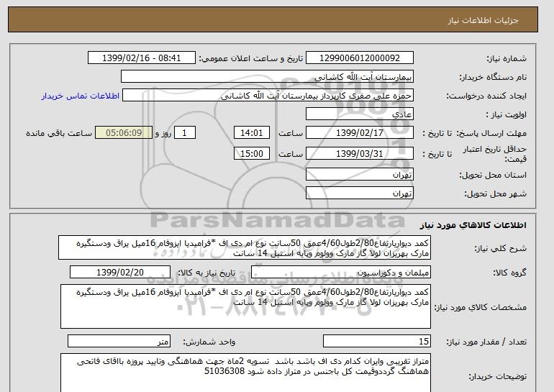Screen dimensions: 554x392
Task: Click the جزئیات اطلاعات نیاز header title
Action: 483,20
